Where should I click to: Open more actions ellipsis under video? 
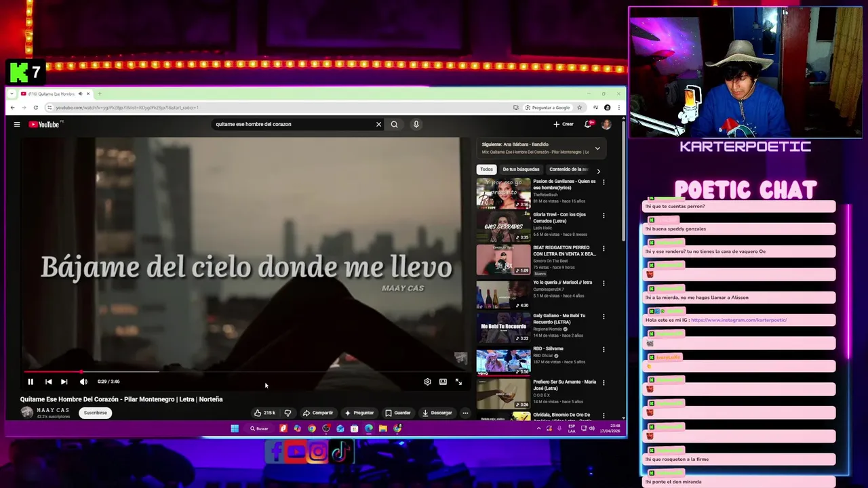click(465, 413)
